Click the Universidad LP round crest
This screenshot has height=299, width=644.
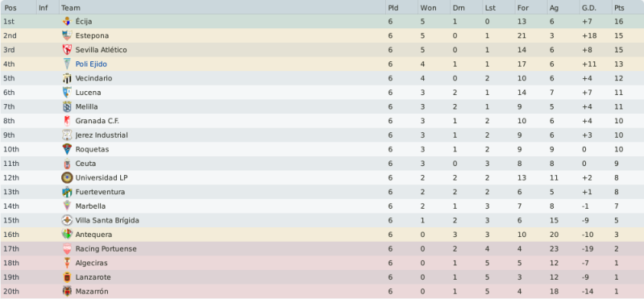tap(67, 178)
